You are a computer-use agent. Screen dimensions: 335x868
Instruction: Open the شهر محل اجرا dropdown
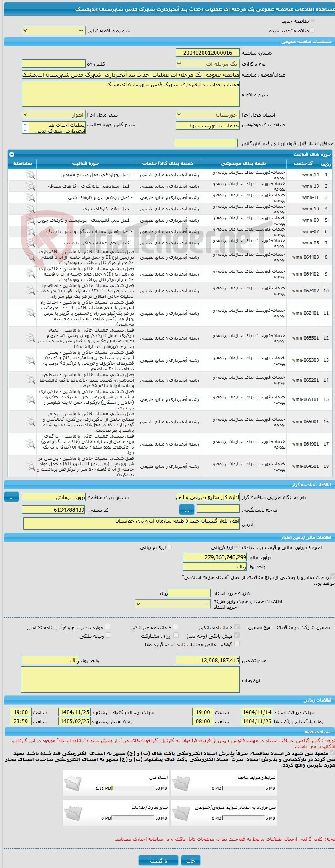(x=53, y=114)
